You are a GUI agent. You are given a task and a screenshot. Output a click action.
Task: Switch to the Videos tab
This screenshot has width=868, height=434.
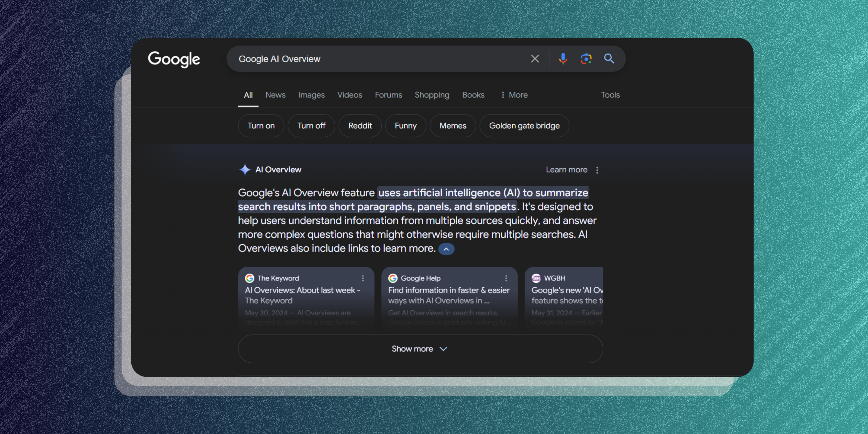point(350,95)
